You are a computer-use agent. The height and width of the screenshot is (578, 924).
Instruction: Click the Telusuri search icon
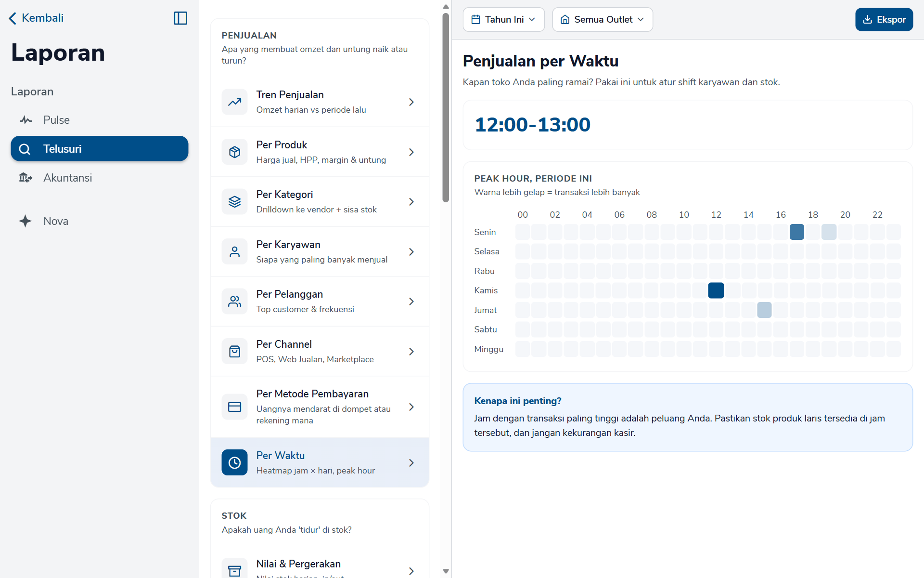coord(25,149)
